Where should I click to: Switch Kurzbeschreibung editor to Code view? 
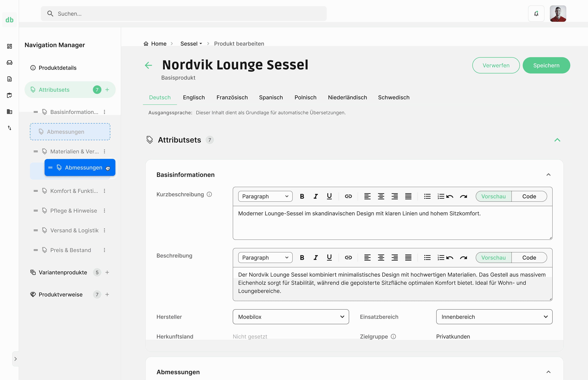(x=529, y=196)
